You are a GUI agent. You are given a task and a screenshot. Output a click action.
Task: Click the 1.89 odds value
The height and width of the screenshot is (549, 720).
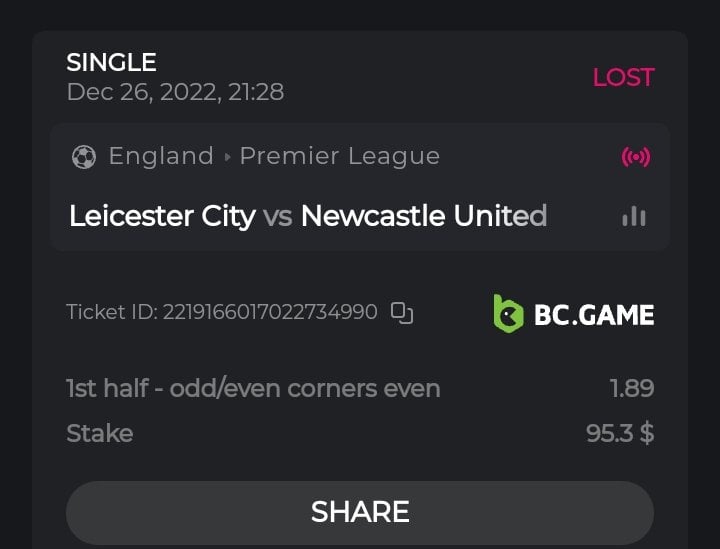(x=632, y=388)
